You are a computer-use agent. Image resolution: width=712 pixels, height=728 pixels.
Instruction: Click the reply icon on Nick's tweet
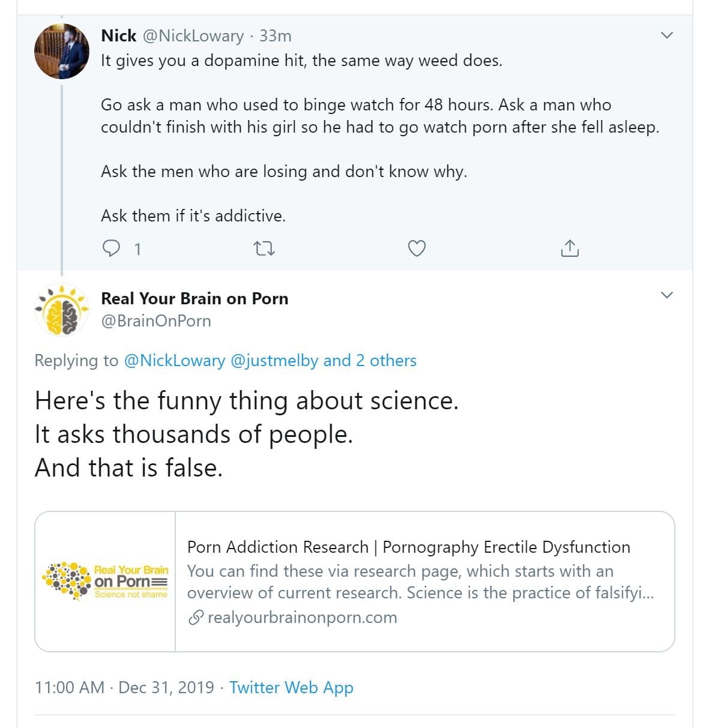coord(112,248)
